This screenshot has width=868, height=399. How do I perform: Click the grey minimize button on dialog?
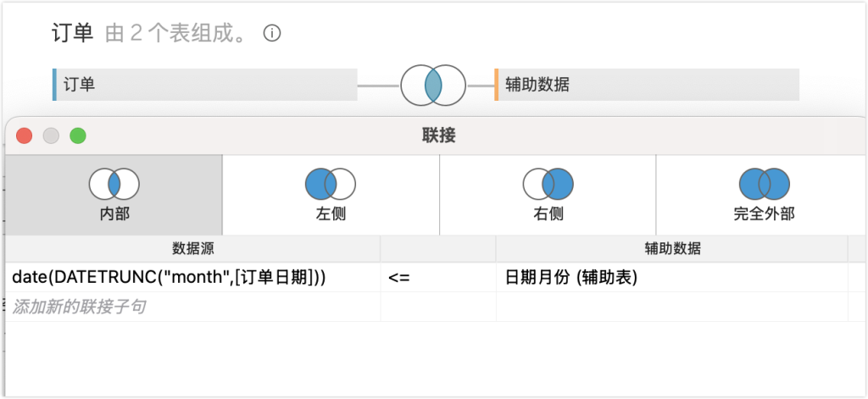click(x=51, y=136)
